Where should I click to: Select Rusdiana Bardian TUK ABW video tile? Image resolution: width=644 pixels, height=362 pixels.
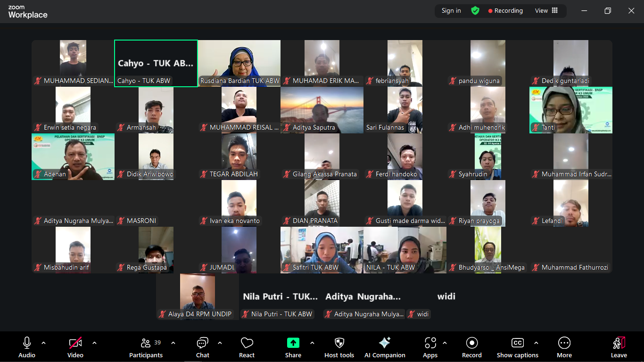pyautogui.click(x=239, y=63)
